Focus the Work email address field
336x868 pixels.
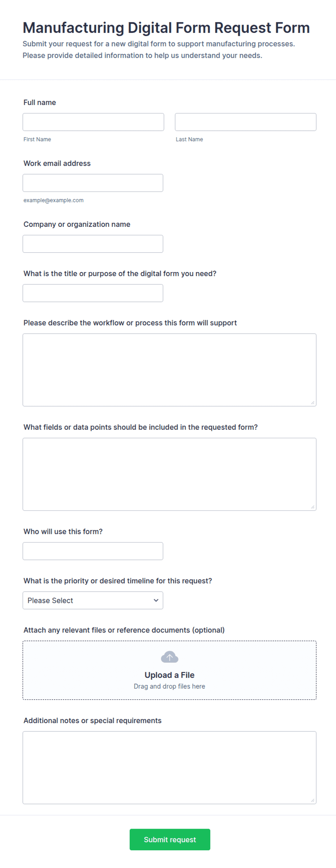click(x=93, y=183)
